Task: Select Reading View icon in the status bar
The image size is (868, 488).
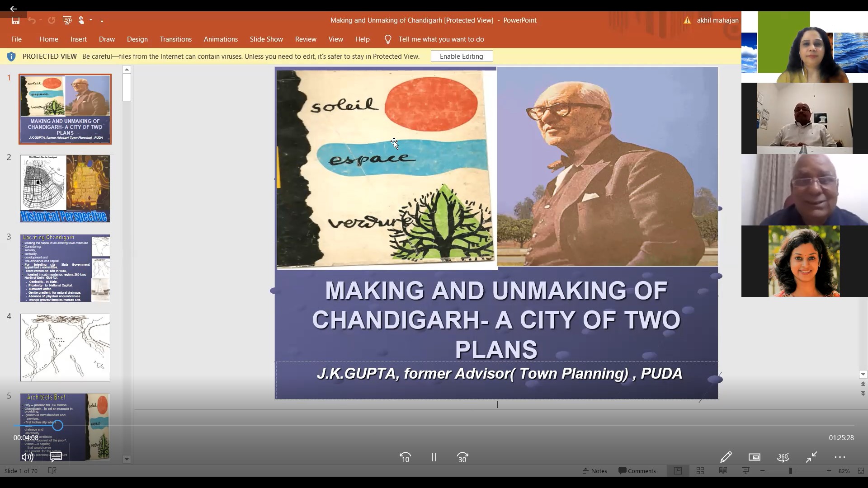Action: (723, 471)
